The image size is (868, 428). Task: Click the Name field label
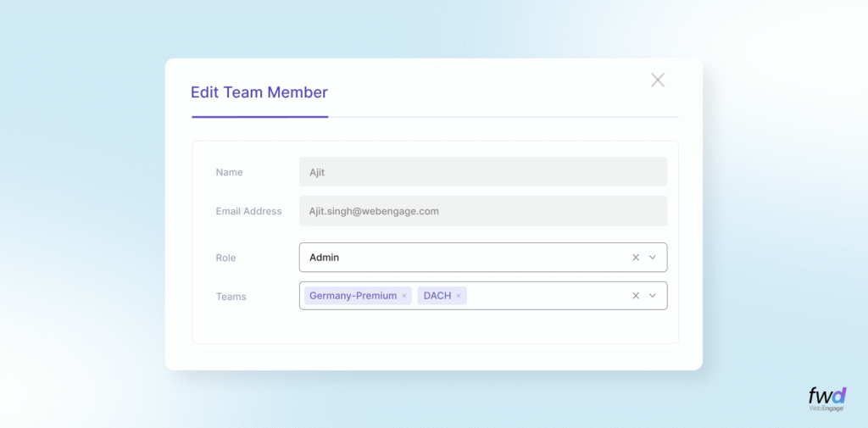point(229,172)
